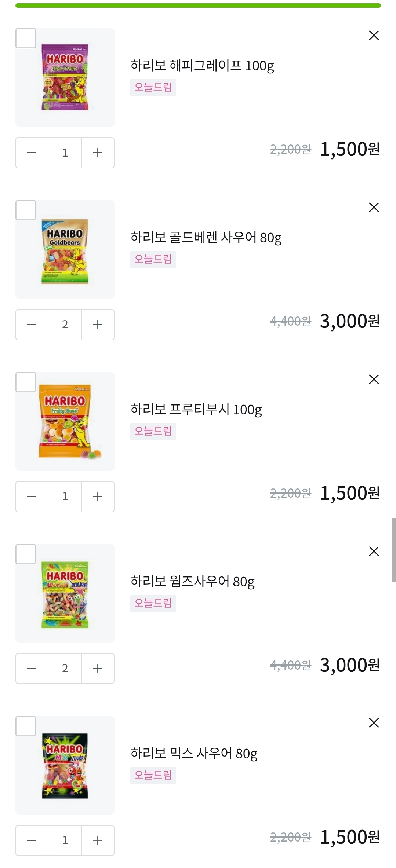Open the 하리보 해피그레이프 100g product title
This screenshot has width=396, height=868.
tap(202, 66)
